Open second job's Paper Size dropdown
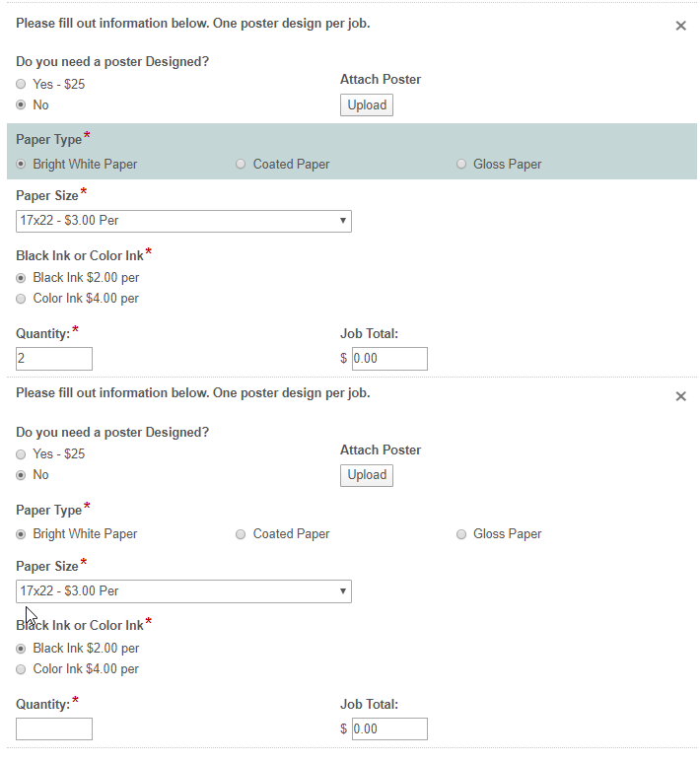The width and height of the screenshot is (700, 761). [x=183, y=591]
